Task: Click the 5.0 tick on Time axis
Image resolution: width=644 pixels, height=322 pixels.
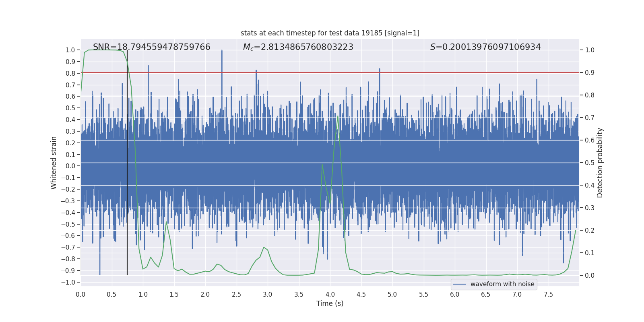Action: [x=392, y=294]
